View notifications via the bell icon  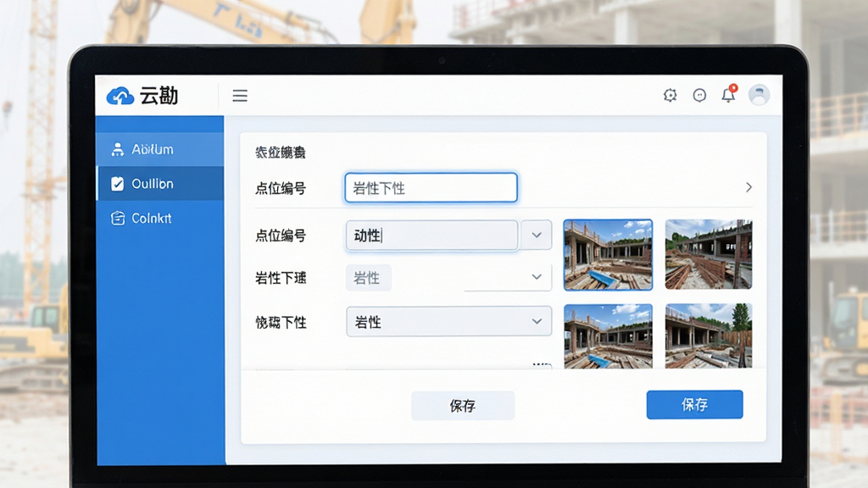tap(728, 95)
